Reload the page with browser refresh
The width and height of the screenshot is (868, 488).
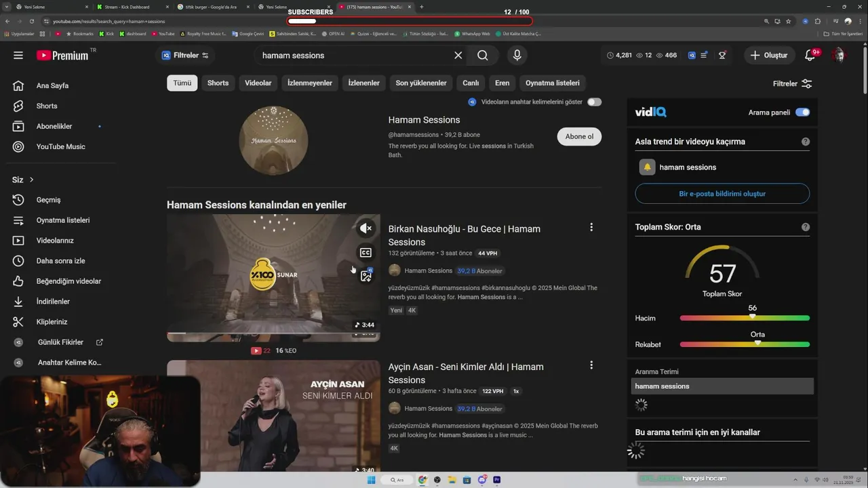coord(32,21)
